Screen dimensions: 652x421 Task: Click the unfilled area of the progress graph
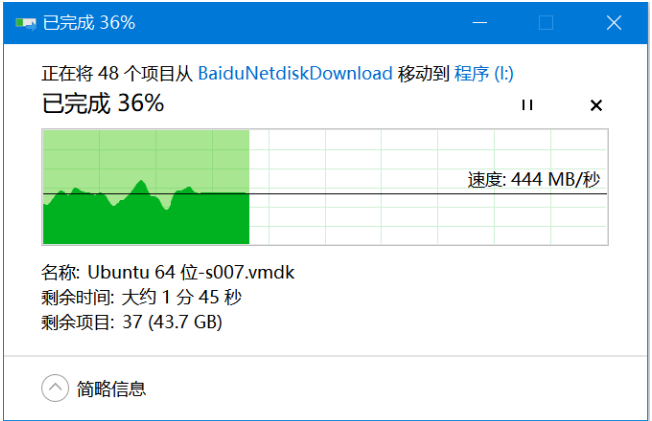[x=428, y=187]
